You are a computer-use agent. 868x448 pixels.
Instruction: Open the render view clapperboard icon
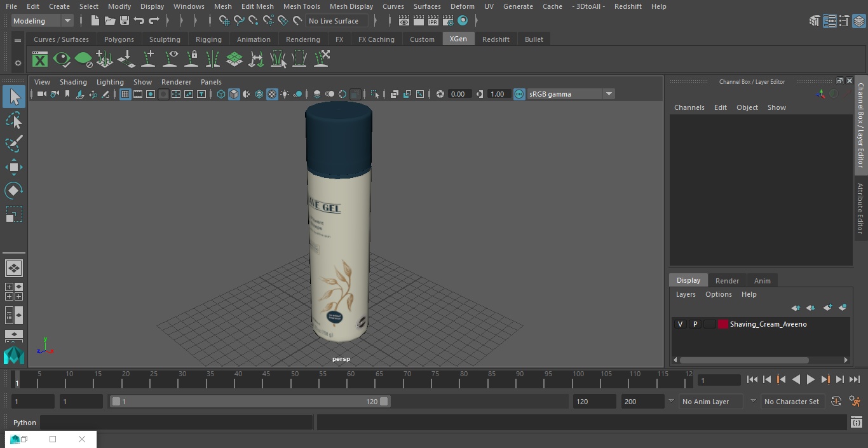pyautogui.click(x=404, y=21)
